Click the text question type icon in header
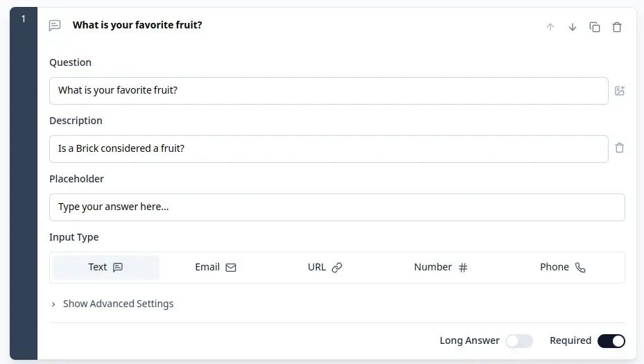The width and height of the screenshot is (644, 364). click(x=55, y=26)
